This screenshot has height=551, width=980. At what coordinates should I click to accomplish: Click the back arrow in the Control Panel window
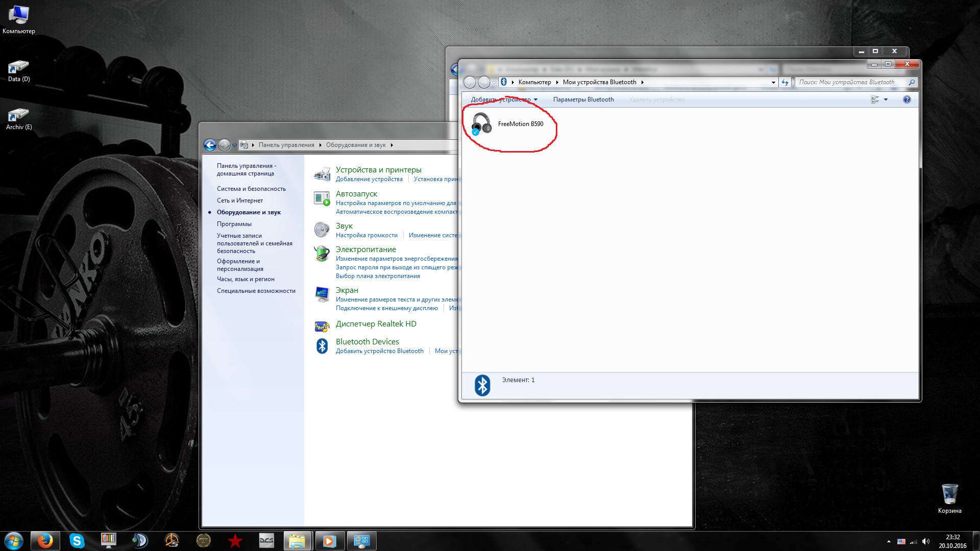pyautogui.click(x=210, y=145)
